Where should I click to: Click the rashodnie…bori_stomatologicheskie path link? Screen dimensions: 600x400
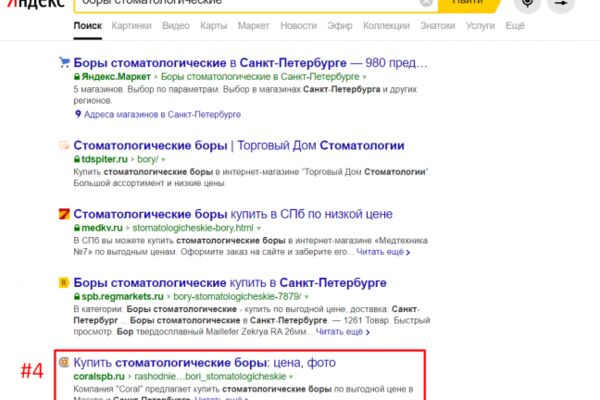[x=210, y=376]
